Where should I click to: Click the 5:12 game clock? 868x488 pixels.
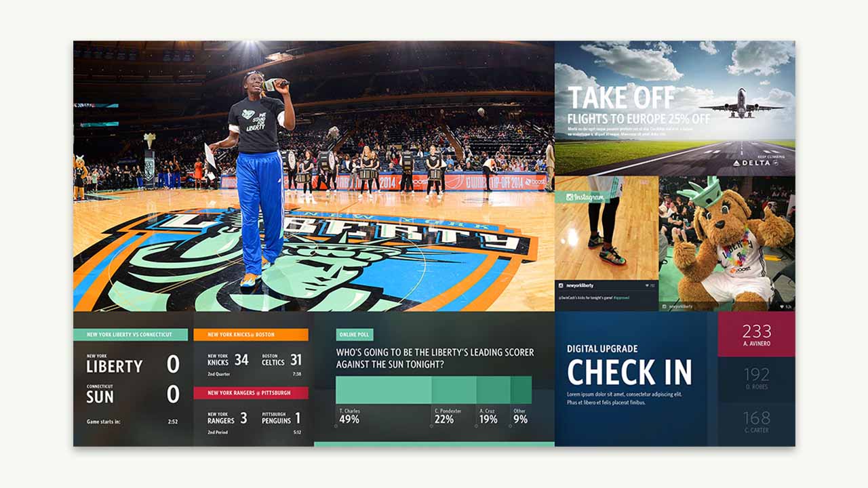click(x=296, y=432)
